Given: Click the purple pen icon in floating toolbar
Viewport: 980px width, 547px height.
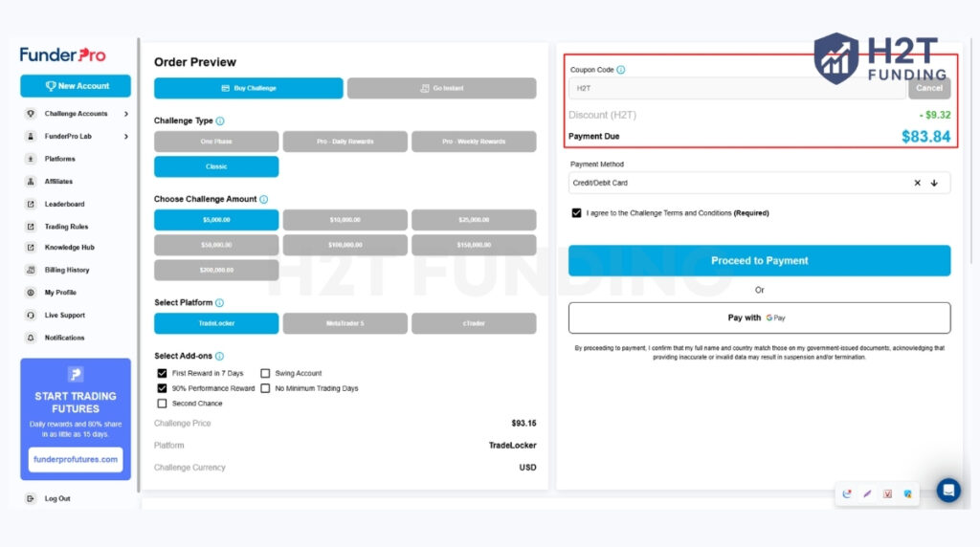Looking at the screenshot, I should 867,493.
